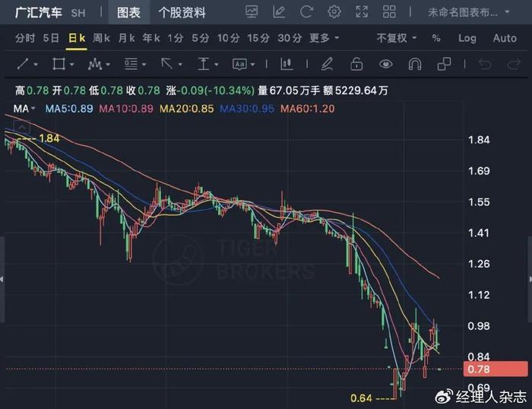The height and width of the screenshot is (409, 532).
Task: Open the 个股资料 tab
Action: click(182, 13)
